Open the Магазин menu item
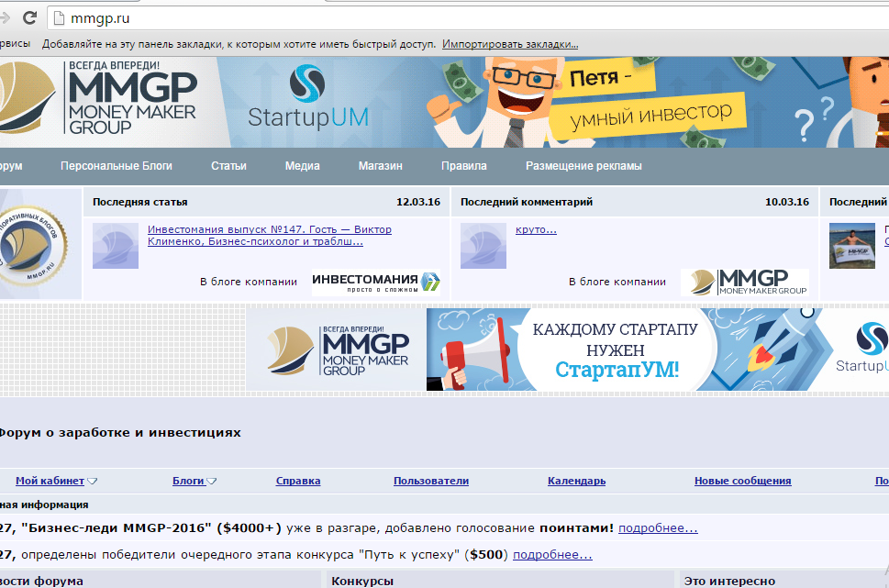 pos(381,166)
